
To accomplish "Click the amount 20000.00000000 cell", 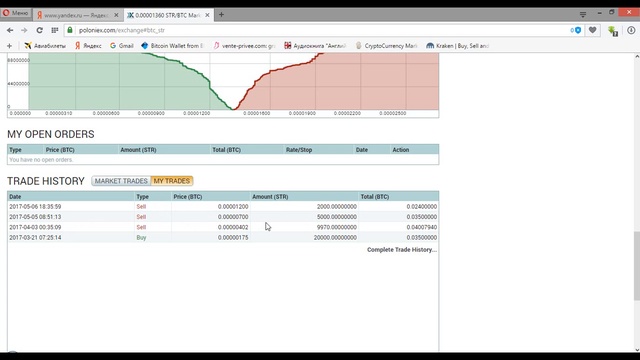I will tap(335, 238).
